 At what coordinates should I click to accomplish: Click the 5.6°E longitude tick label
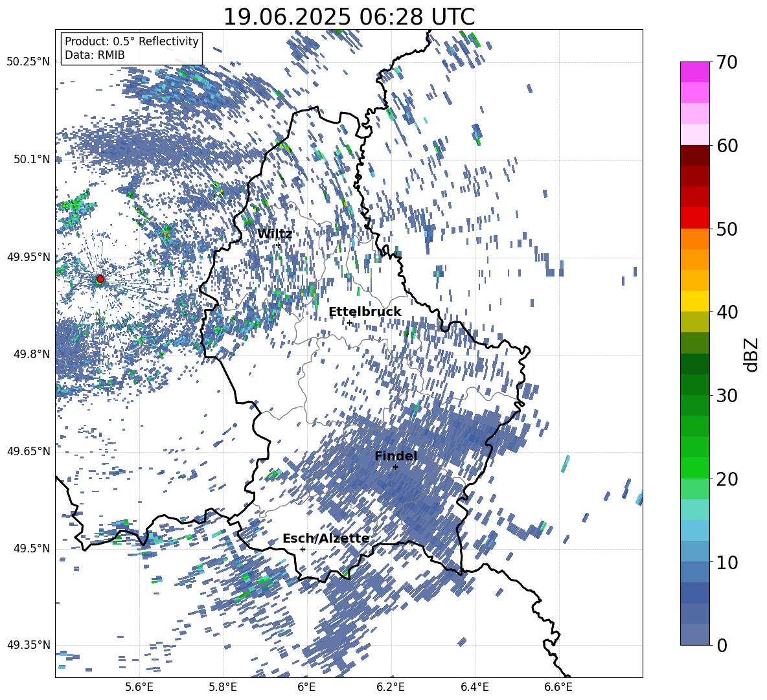point(139,687)
